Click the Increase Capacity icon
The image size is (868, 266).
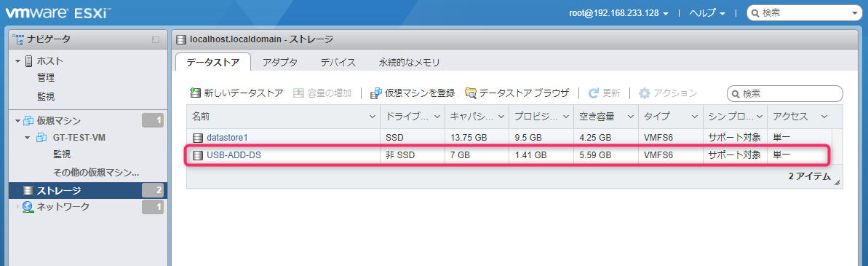pos(298,93)
